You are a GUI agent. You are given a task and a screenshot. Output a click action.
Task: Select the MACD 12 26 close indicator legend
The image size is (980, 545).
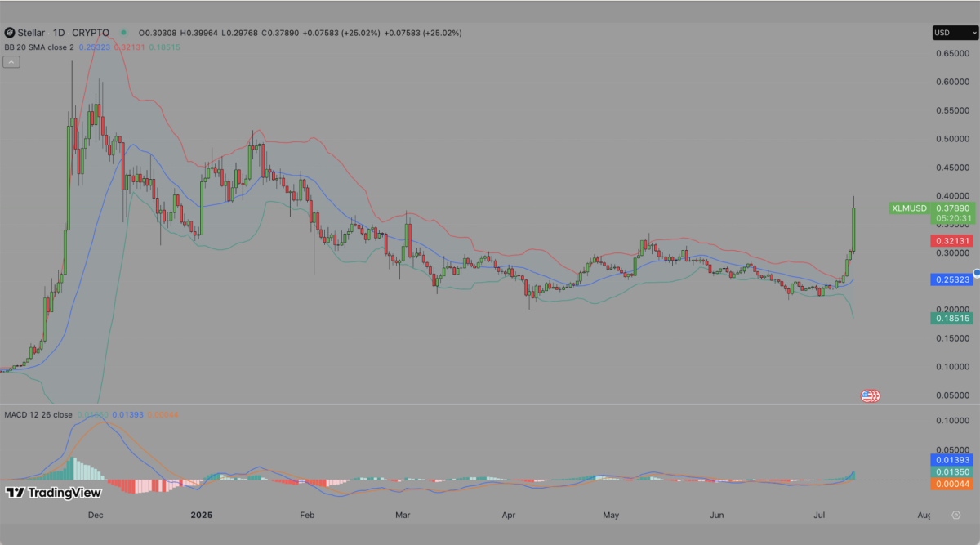(38, 415)
